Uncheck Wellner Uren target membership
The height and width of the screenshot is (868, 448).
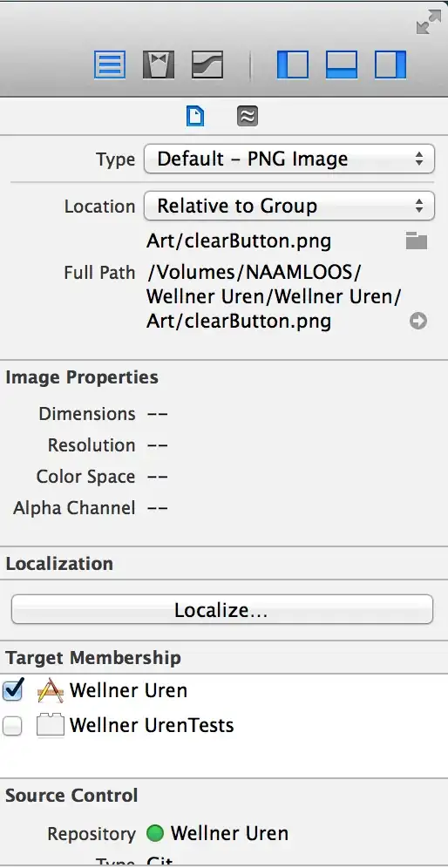[13, 690]
